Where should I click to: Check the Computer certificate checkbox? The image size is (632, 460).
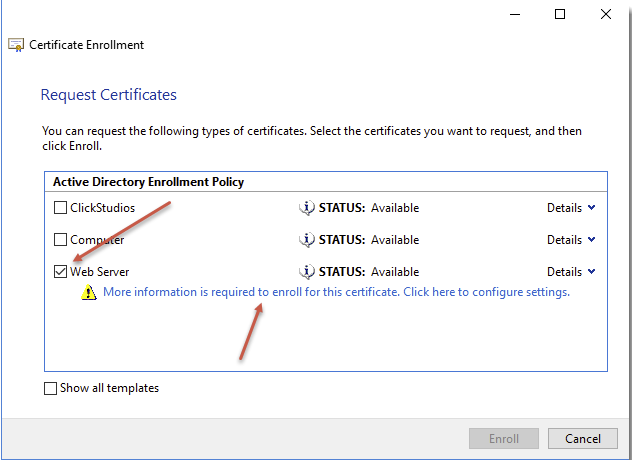pyautogui.click(x=60, y=239)
